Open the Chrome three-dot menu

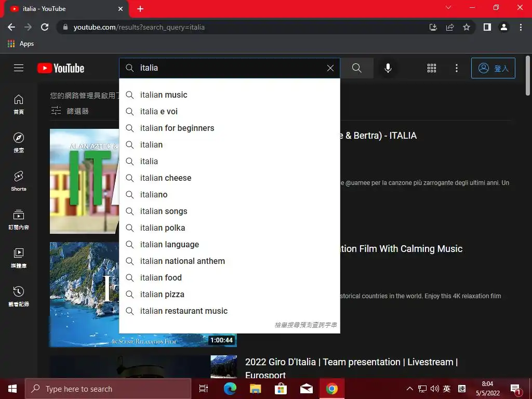point(521,27)
